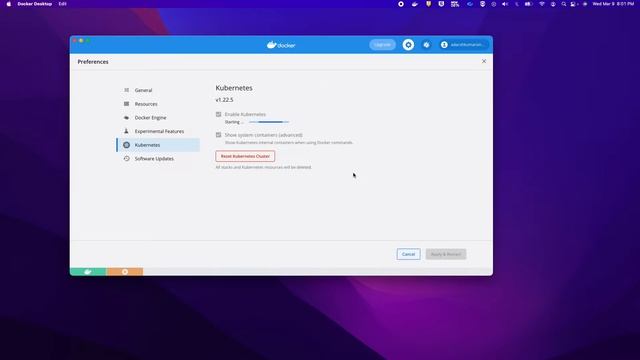Click the Kubernetes version v1.22.5 text
640x360 pixels.
224,100
